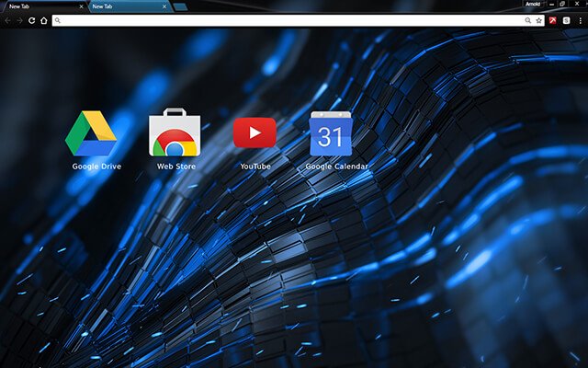Open the Chrome three-dot menu
Viewport: 588px width, 368px height.
click(580, 20)
